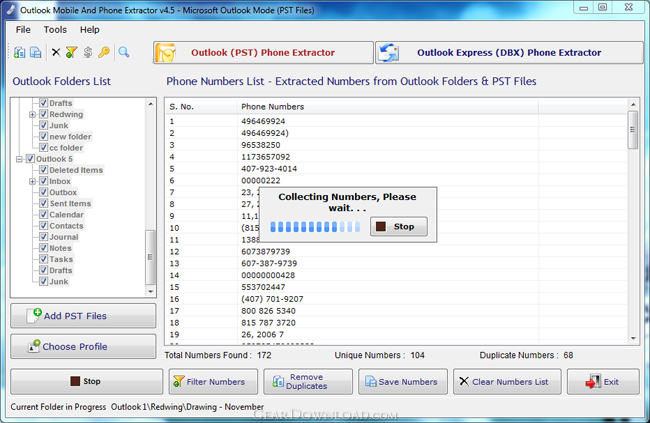Open the Help menu
The image size is (650, 423).
90,30
